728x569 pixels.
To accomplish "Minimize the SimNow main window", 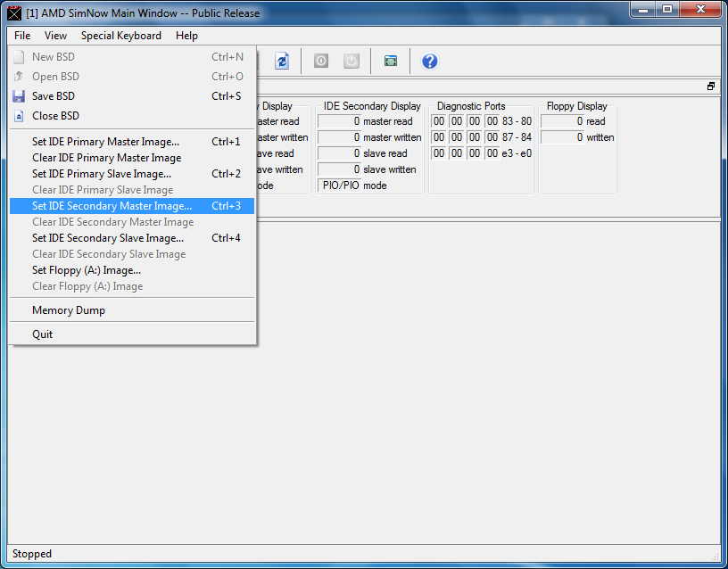I will click(x=643, y=10).
